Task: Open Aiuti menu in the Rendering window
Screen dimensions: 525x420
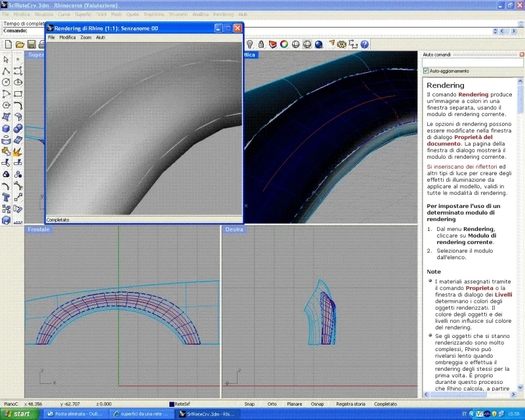Action: click(x=100, y=37)
